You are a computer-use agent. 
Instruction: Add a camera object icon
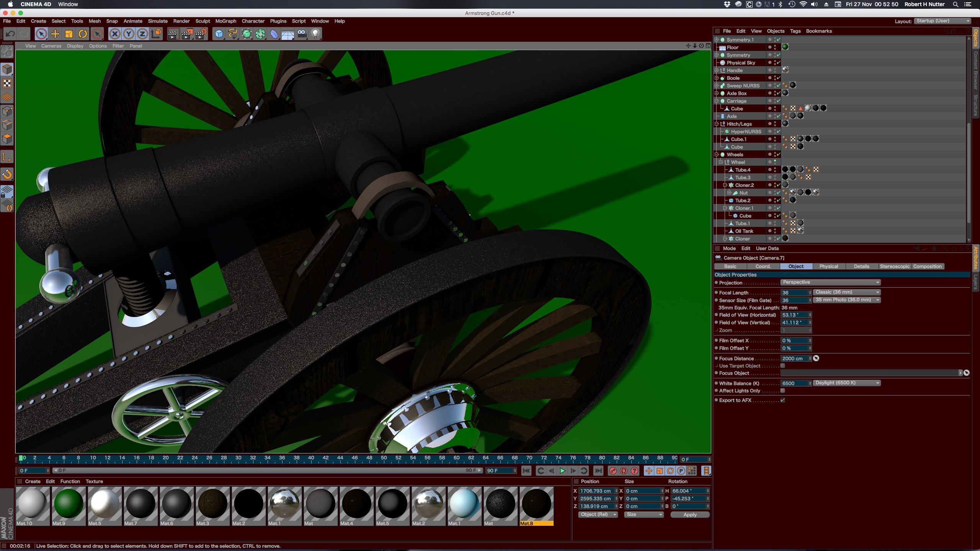[x=302, y=34]
